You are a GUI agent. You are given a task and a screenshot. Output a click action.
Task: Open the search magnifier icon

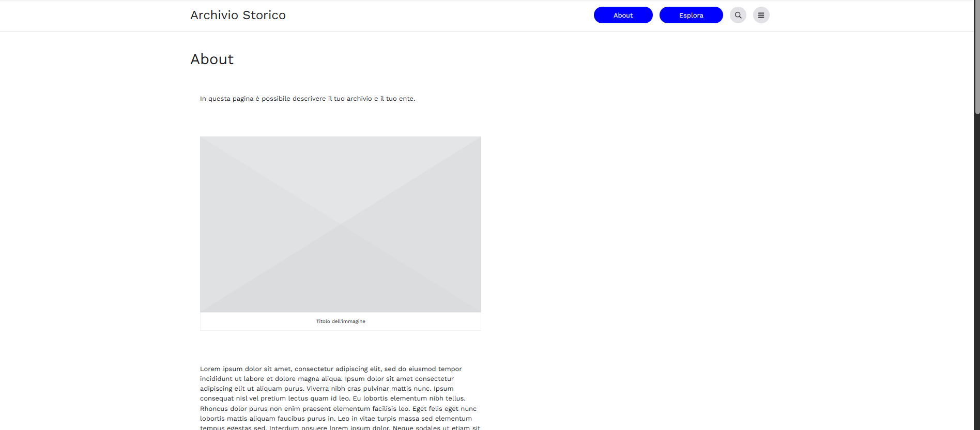click(x=738, y=15)
